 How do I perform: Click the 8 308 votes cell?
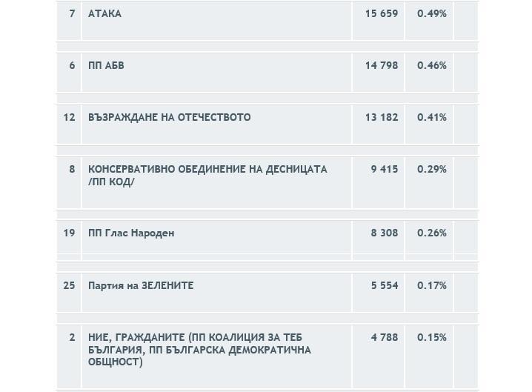click(384, 233)
